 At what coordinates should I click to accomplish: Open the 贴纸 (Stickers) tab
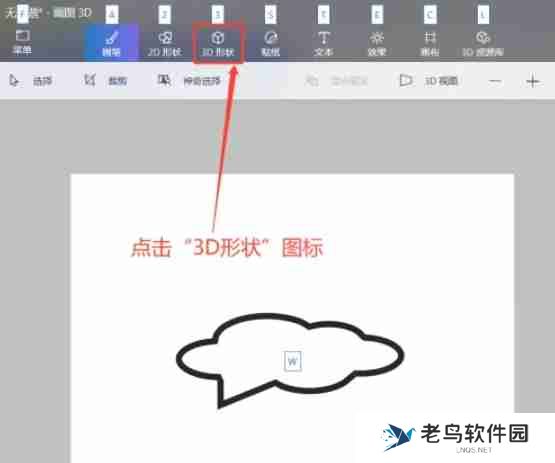pos(271,44)
